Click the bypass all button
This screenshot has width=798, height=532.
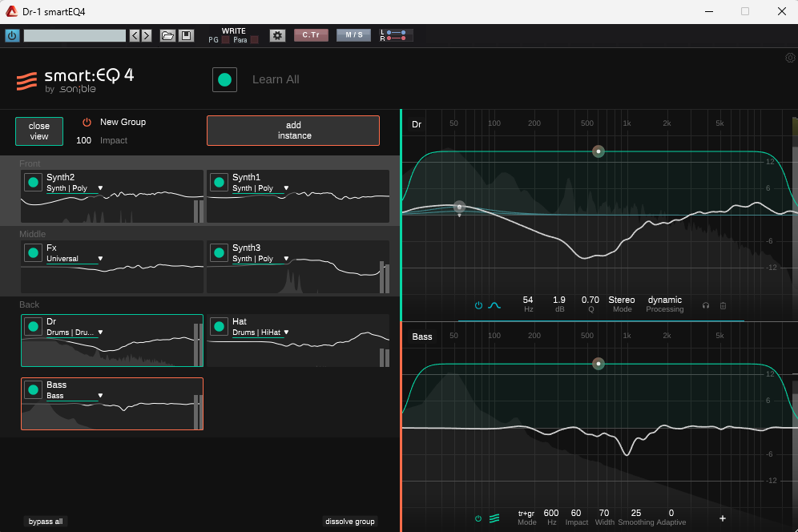click(46, 522)
